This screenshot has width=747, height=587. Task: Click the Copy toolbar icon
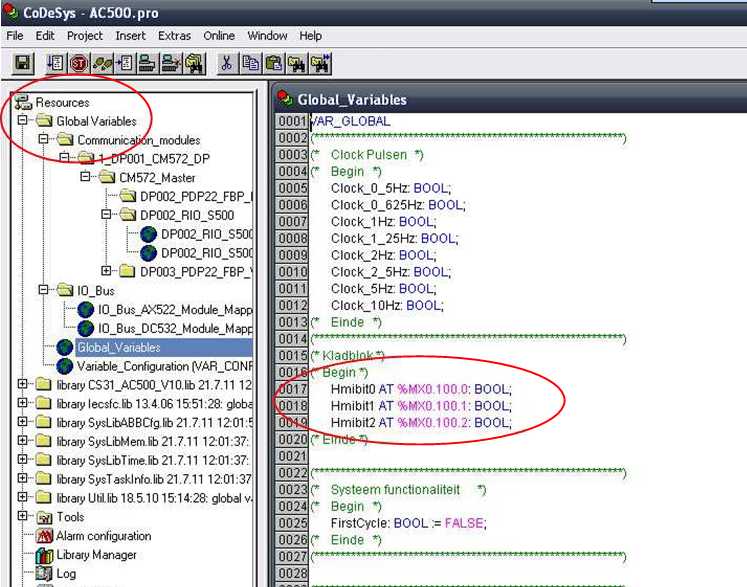tap(249, 64)
